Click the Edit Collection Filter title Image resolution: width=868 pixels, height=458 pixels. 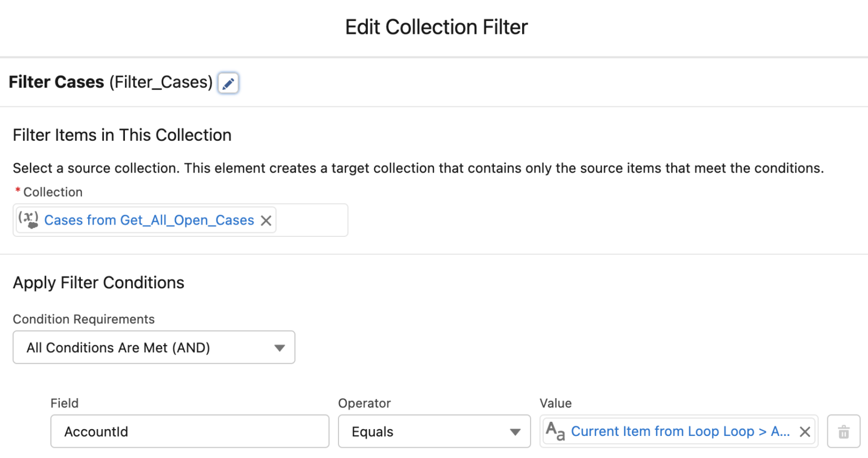coord(436,27)
